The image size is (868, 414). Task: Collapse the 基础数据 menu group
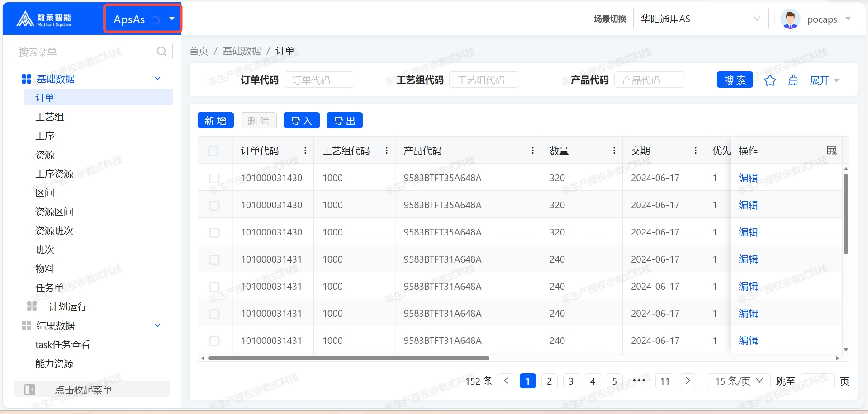pyautogui.click(x=157, y=79)
